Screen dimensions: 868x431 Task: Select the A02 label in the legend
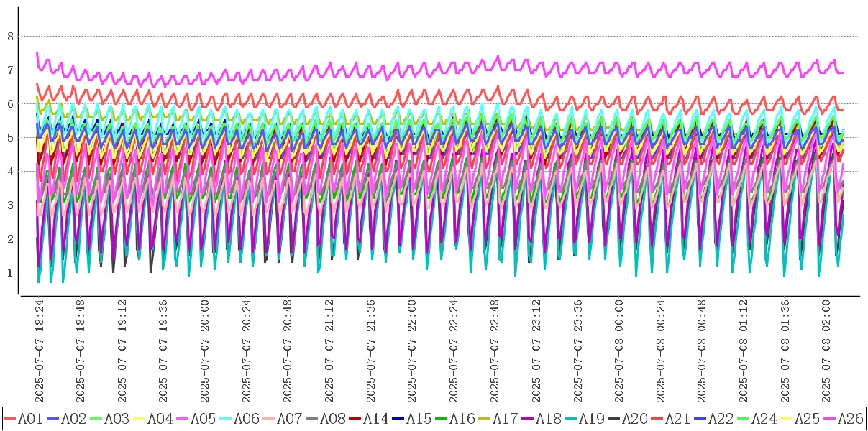click(x=73, y=417)
